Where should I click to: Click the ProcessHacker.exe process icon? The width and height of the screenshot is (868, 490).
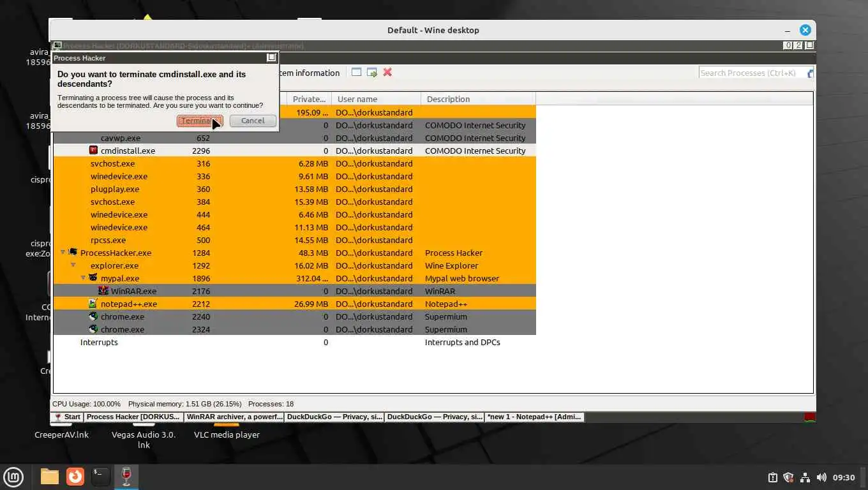click(73, 253)
